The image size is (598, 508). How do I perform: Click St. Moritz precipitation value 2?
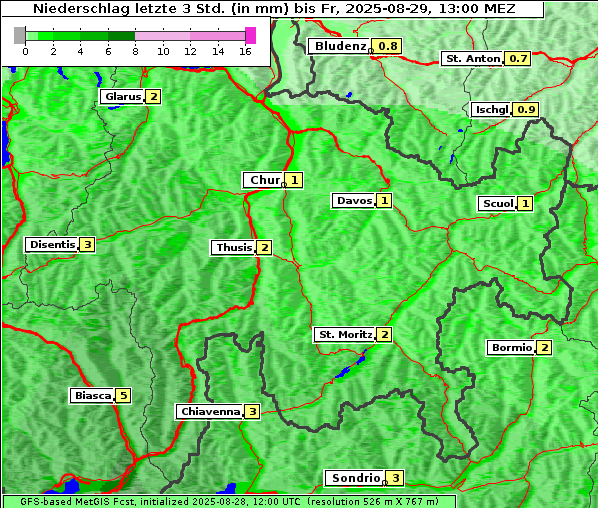coord(384,335)
